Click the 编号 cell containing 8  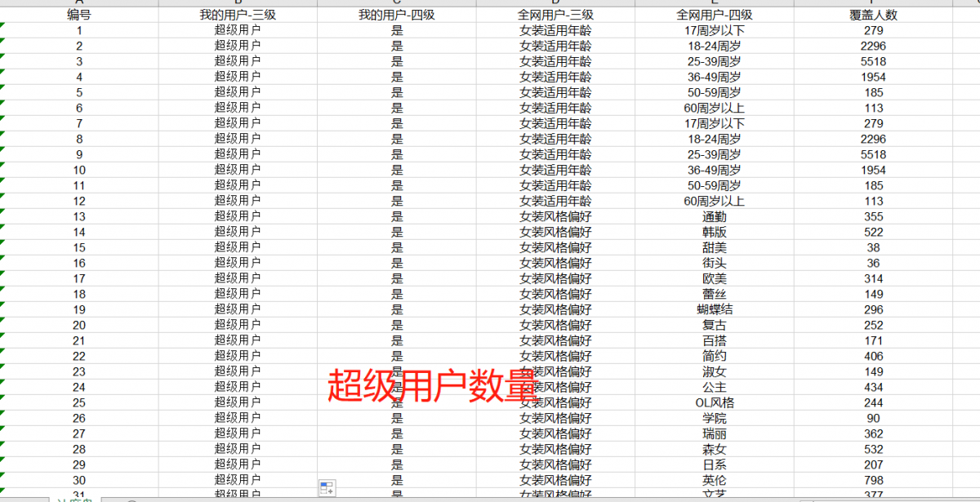click(79, 139)
